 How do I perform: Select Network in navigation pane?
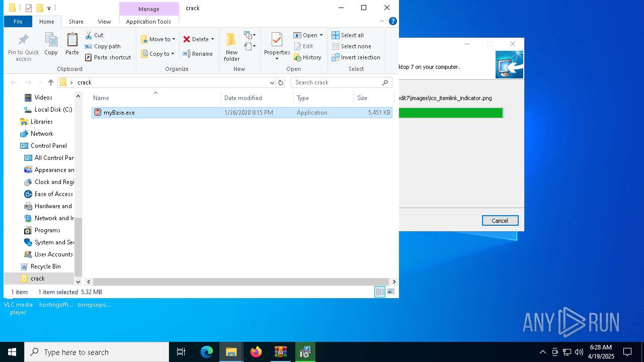coord(36,134)
